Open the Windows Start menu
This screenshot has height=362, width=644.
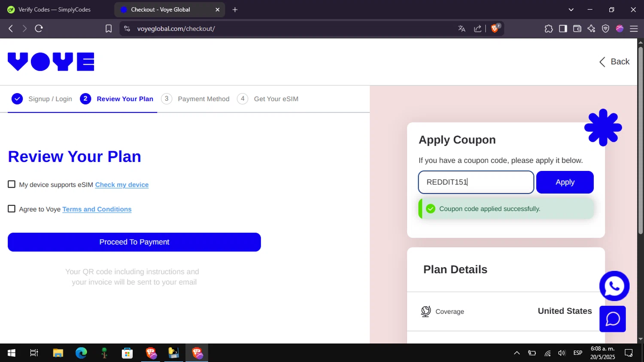tap(12, 353)
